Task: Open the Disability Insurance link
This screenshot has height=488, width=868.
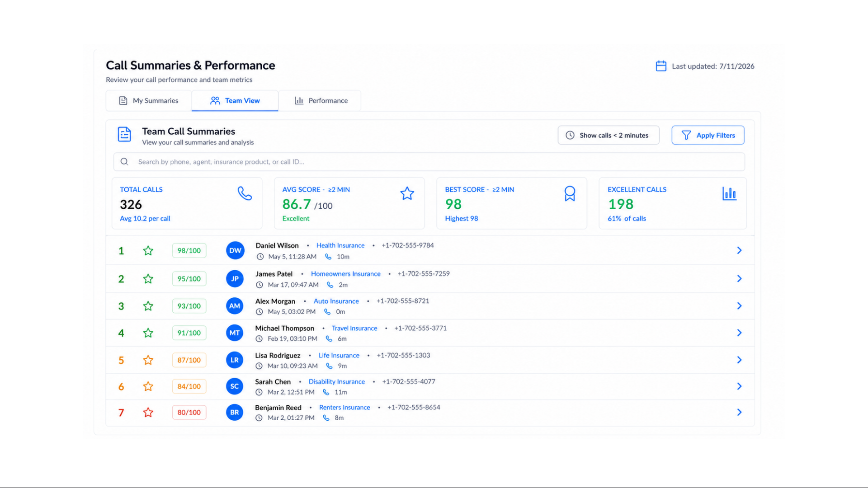Action: point(337,382)
